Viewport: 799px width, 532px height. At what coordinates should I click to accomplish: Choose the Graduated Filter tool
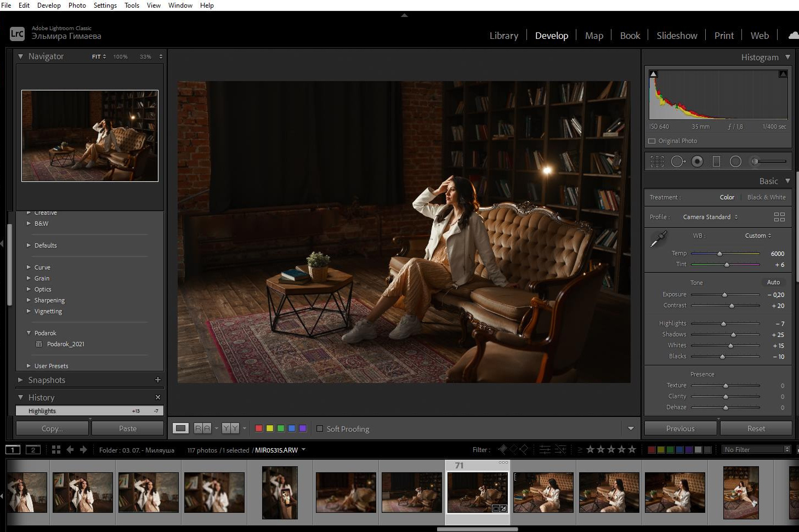point(716,161)
